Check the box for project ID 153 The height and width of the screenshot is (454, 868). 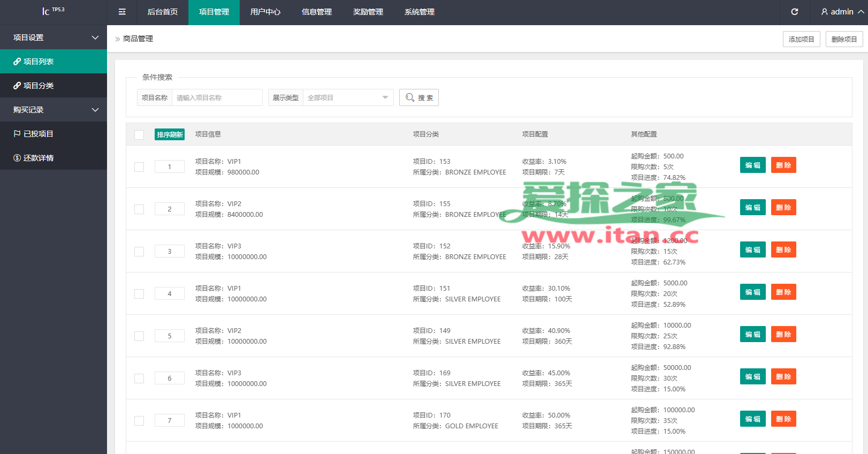pos(139,167)
